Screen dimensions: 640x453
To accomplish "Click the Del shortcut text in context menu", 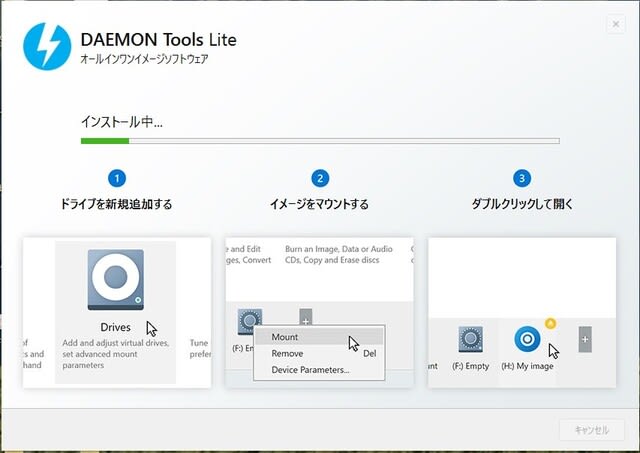I will 369,353.
